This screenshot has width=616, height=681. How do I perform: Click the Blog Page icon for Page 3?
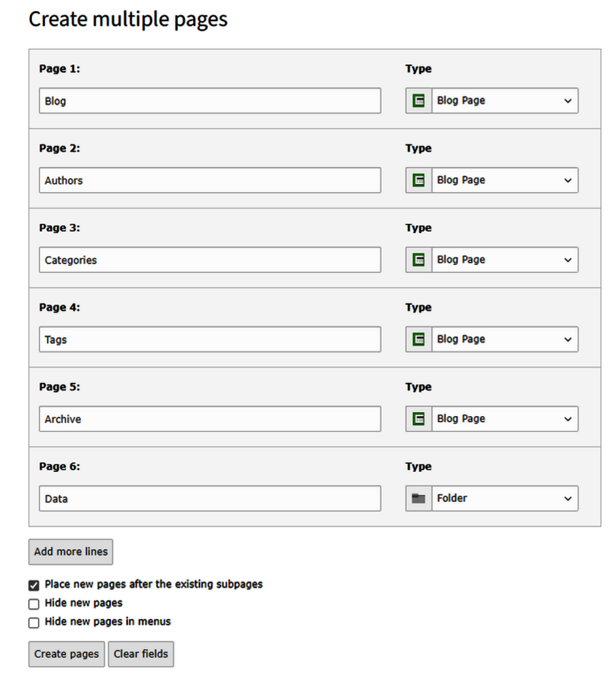tap(418, 259)
